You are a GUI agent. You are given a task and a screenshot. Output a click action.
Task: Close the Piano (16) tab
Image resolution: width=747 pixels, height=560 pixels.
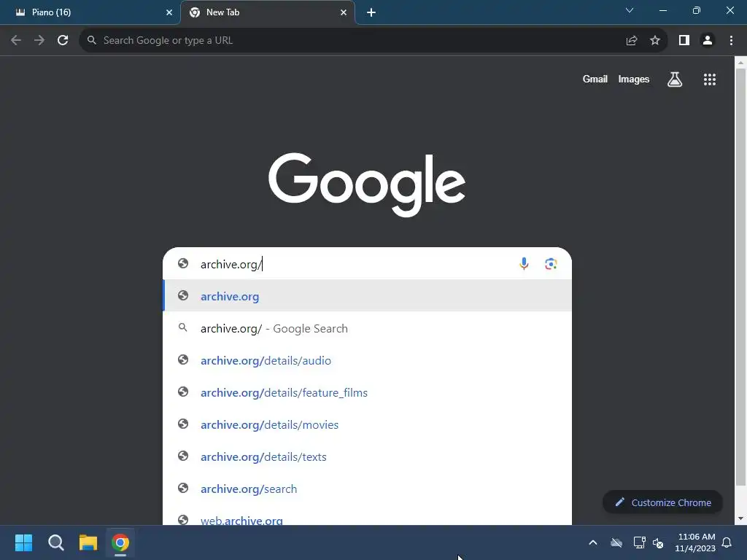[x=169, y=12]
